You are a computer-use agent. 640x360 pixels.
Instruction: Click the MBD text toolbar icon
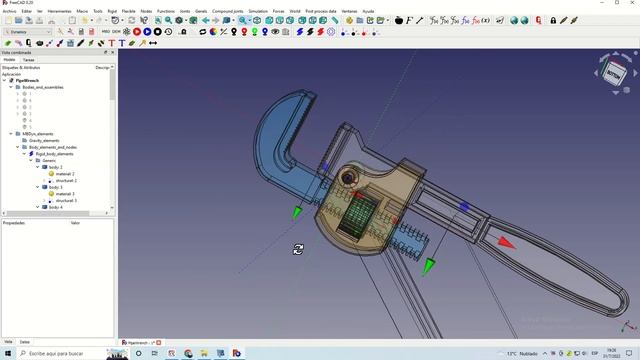pos(106,32)
